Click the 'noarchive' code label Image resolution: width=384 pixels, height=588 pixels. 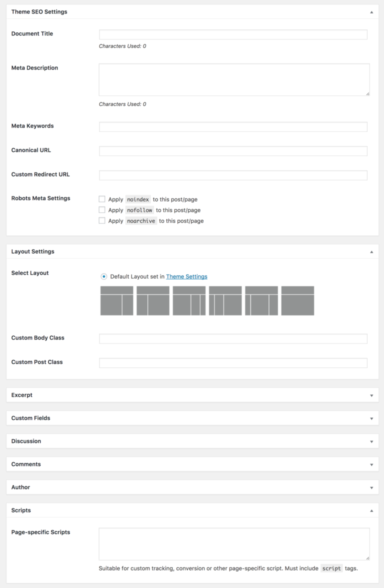[x=141, y=221]
